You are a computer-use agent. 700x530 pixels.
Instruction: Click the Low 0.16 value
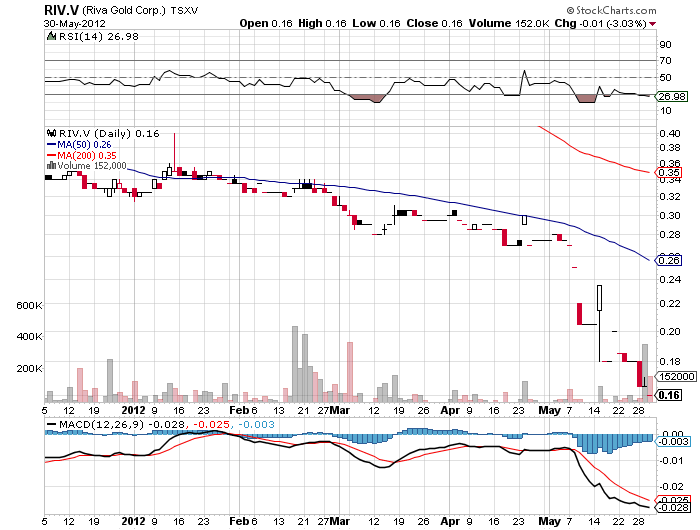[376, 23]
